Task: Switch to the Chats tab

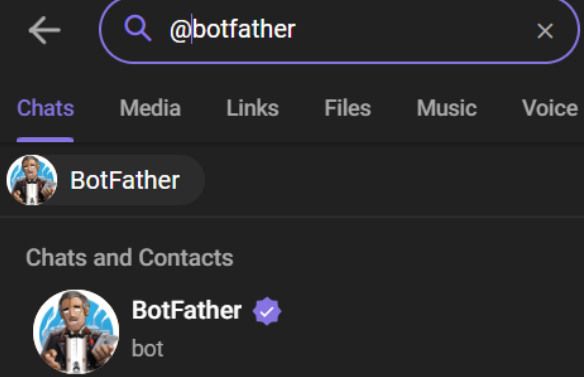Action: click(45, 108)
